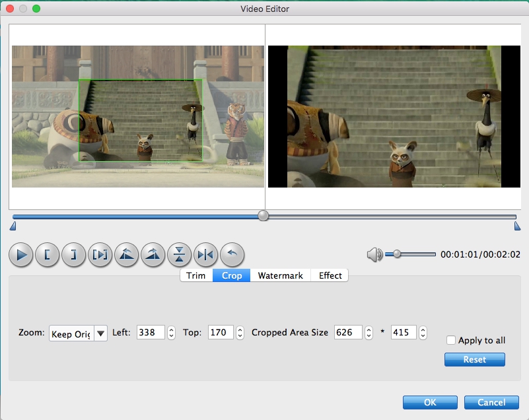529x420 pixels.
Task: Click the Top value field 170
Action: (221, 332)
